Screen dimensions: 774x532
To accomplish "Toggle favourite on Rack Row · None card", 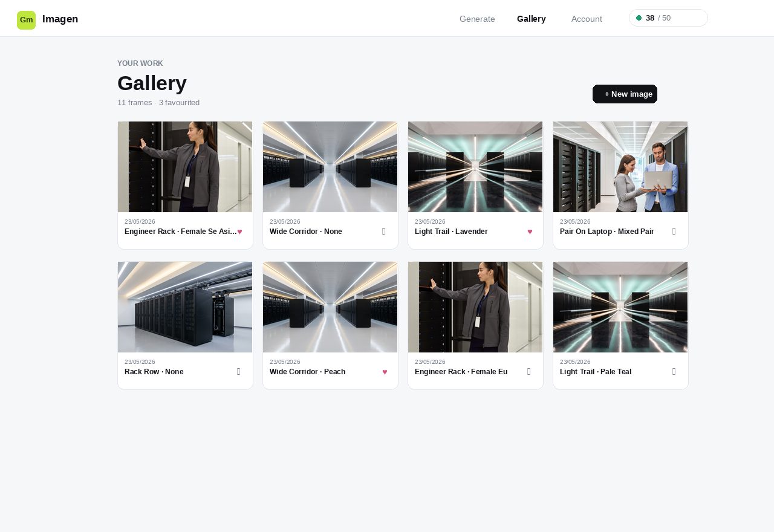I will [239, 372].
